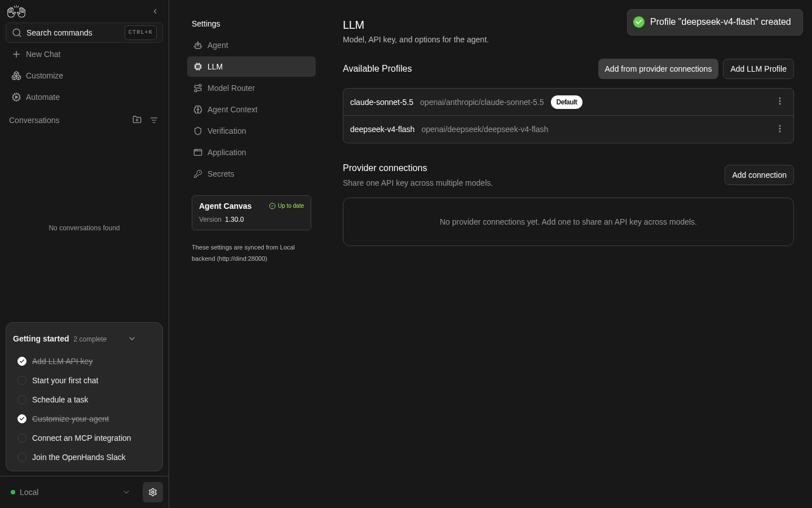Click the 'Add LLM Profile' button
Viewport: 812px width, 508px height.
click(758, 69)
